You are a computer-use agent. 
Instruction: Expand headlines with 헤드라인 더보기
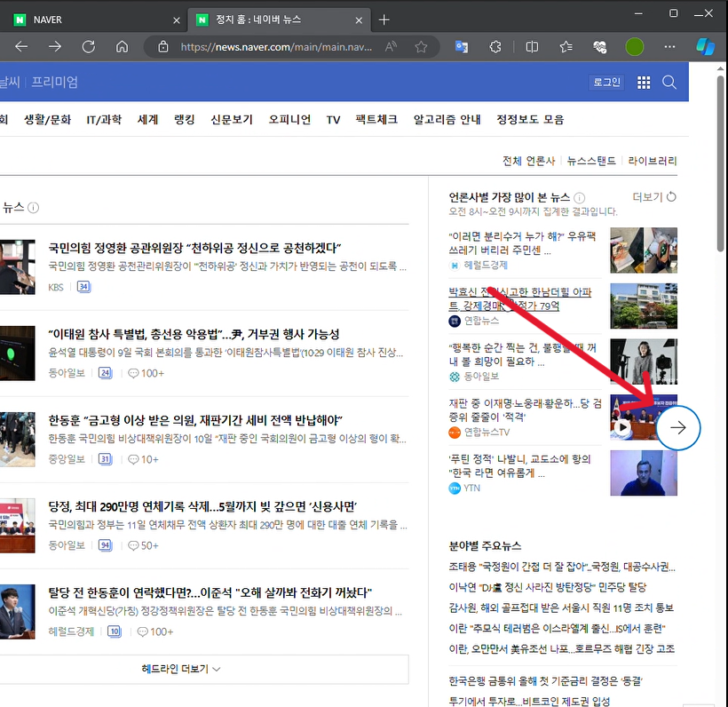tap(180, 669)
